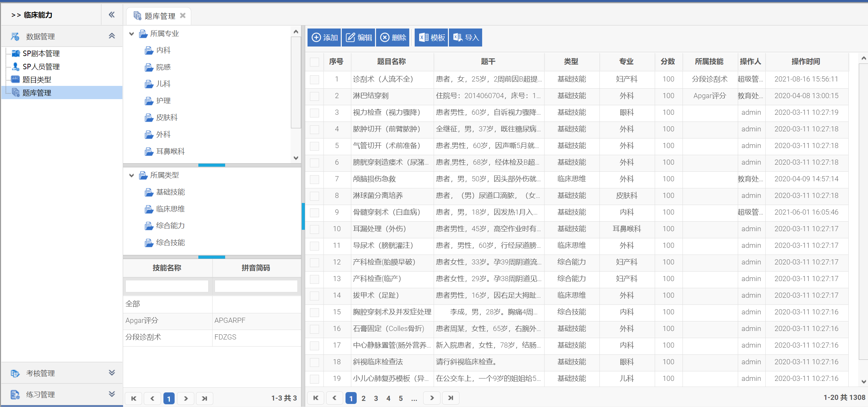
Task: Click the 所属类型 root folder icon
Action: click(143, 175)
